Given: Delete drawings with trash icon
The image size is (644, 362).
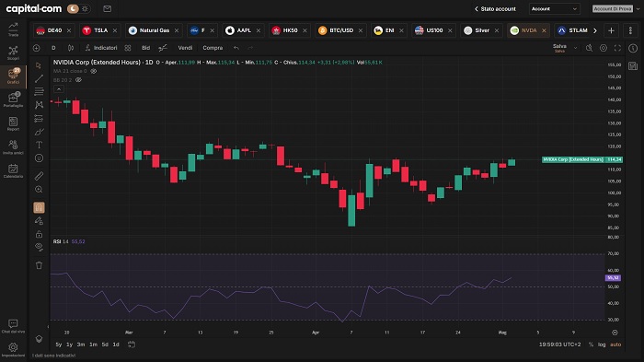Looking at the screenshot, I should 39,265.
